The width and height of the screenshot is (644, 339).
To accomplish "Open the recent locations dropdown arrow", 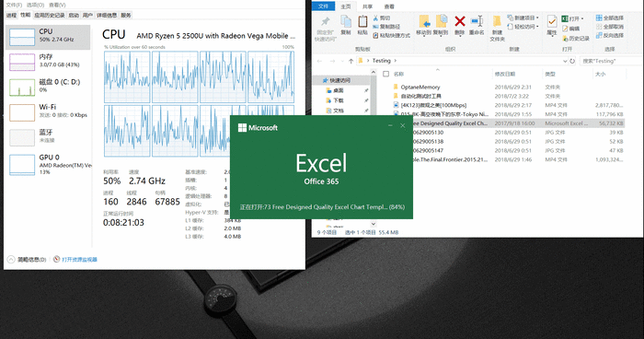I will (341, 61).
